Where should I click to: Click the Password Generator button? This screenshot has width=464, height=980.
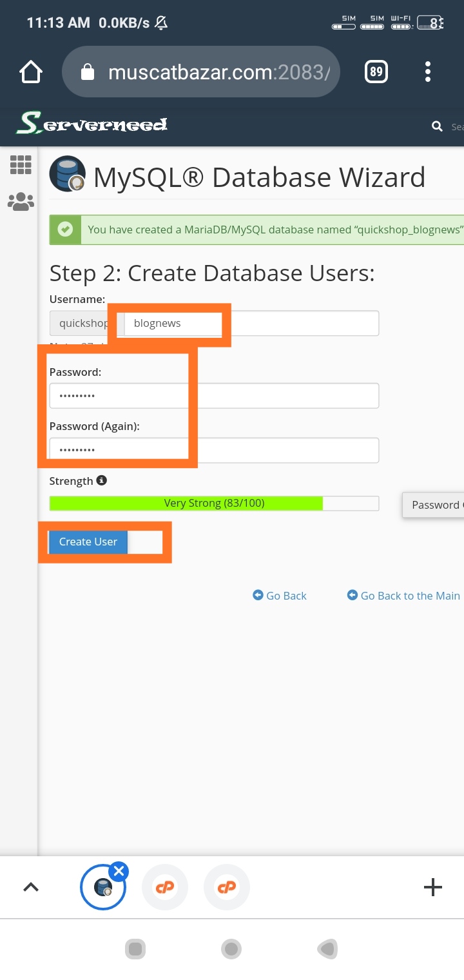434,505
